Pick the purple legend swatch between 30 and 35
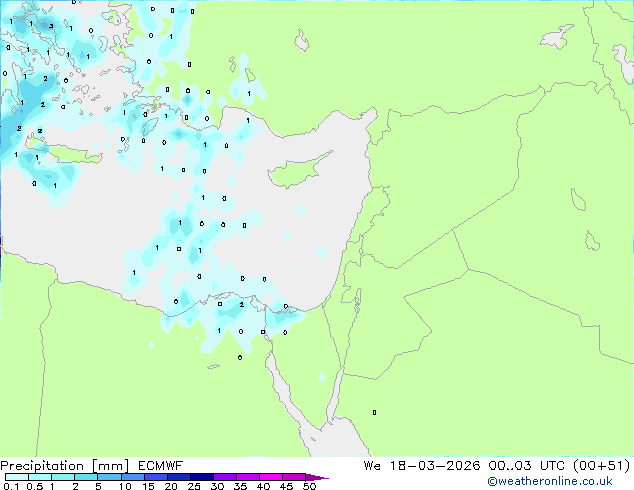The image size is (634, 490). tap(225, 477)
